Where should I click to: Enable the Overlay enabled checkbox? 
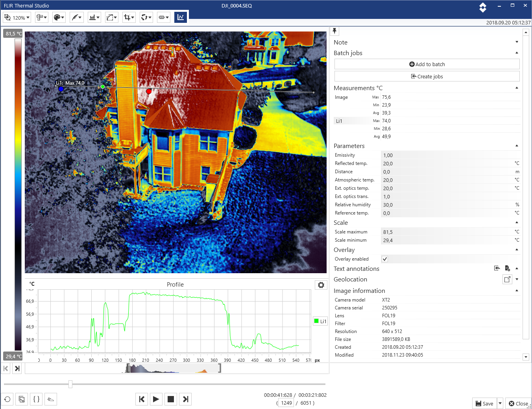tap(384, 259)
